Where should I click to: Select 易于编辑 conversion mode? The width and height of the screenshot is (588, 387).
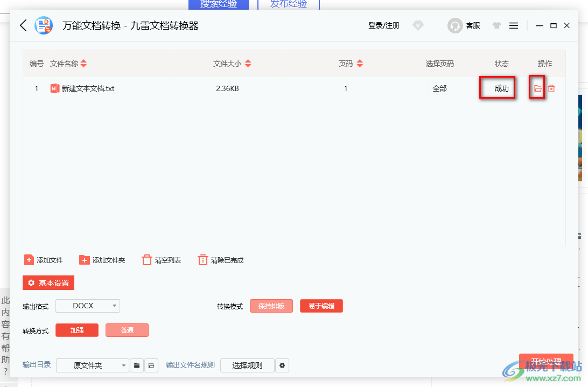(321, 306)
